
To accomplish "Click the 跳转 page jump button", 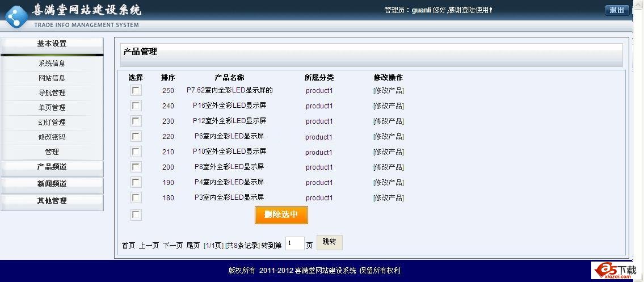I will click(x=330, y=242).
